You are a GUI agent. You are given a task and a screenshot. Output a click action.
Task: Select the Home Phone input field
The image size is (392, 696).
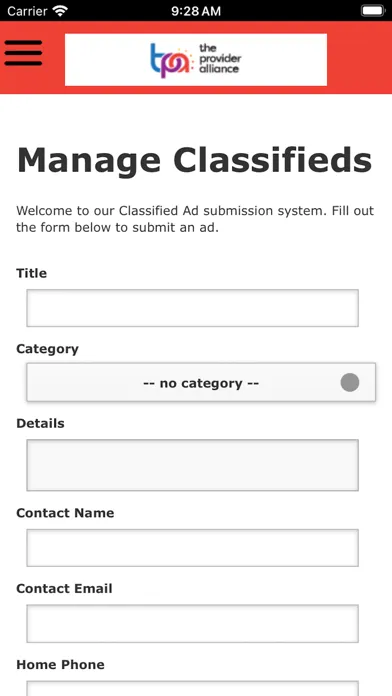click(193, 688)
